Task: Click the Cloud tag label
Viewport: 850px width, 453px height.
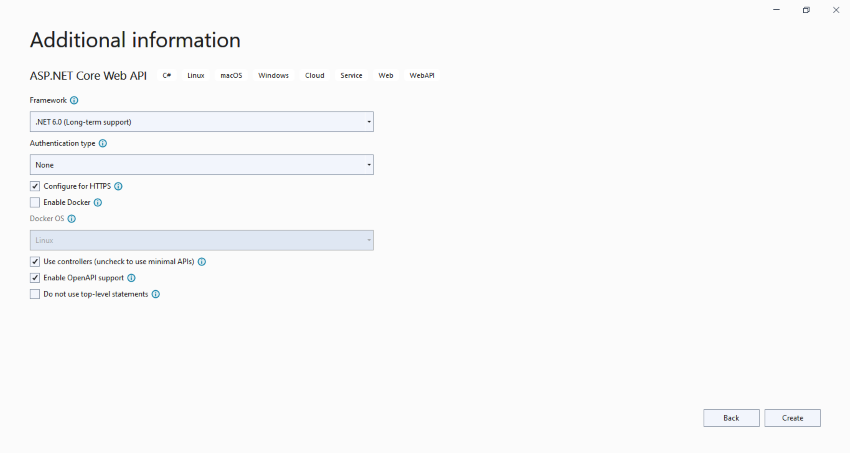Action: click(x=314, y=75)
